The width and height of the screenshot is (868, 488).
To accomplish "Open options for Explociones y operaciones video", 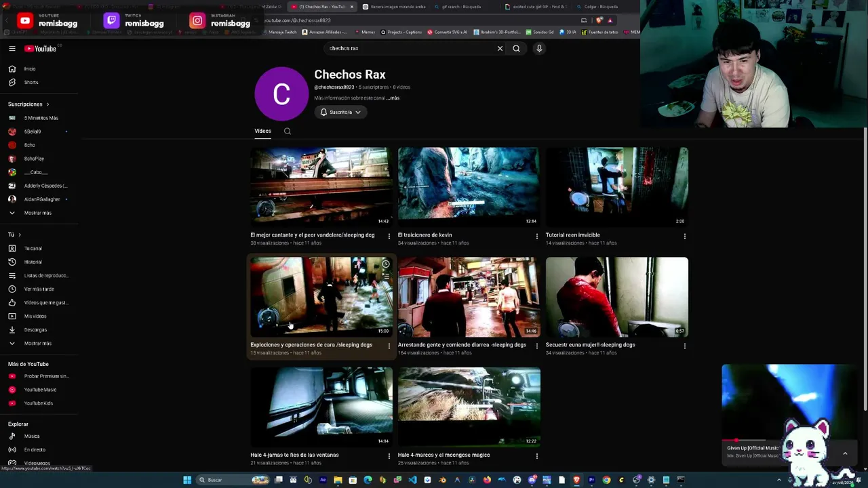I will pos(389,346).
